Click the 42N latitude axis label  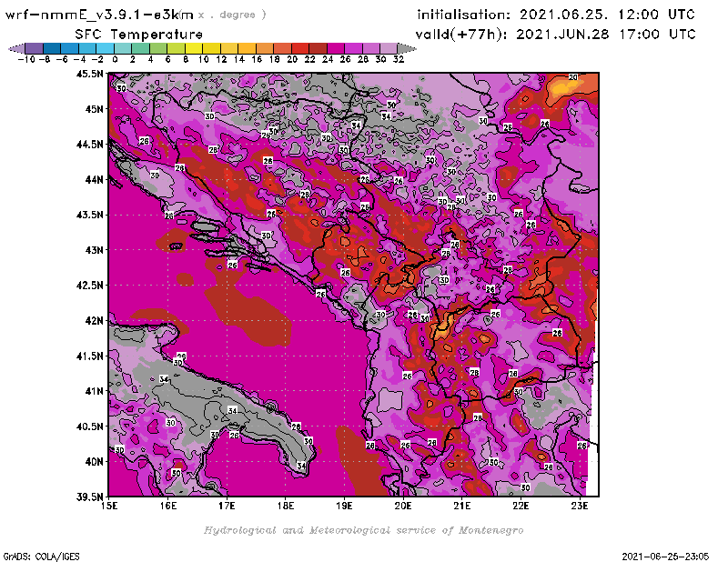click(93, 320)
